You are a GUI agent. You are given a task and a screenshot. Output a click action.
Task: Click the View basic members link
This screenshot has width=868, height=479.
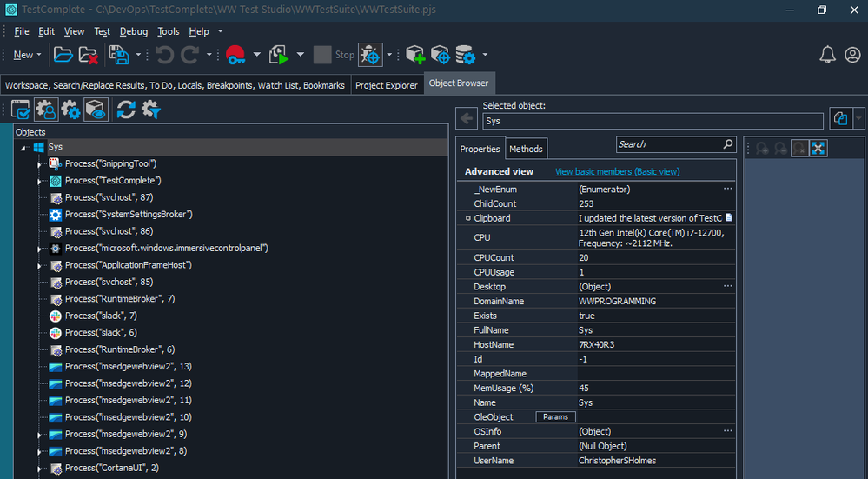click(x=617, y=172)
